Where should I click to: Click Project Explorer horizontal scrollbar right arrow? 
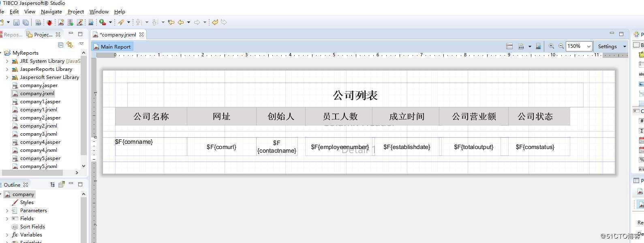[77, 173]
